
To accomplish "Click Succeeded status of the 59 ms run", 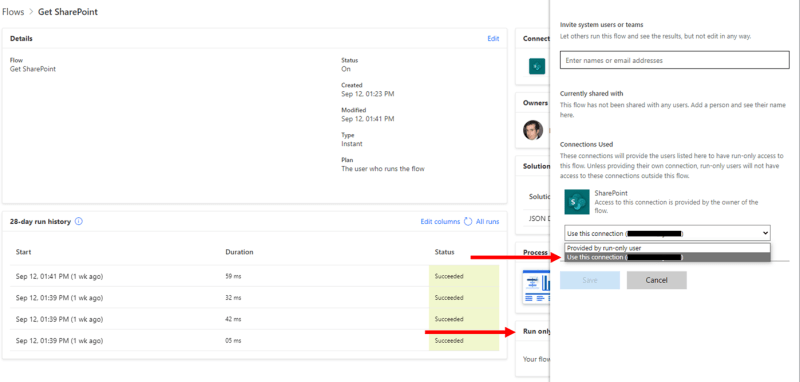I will pos(449,276).
